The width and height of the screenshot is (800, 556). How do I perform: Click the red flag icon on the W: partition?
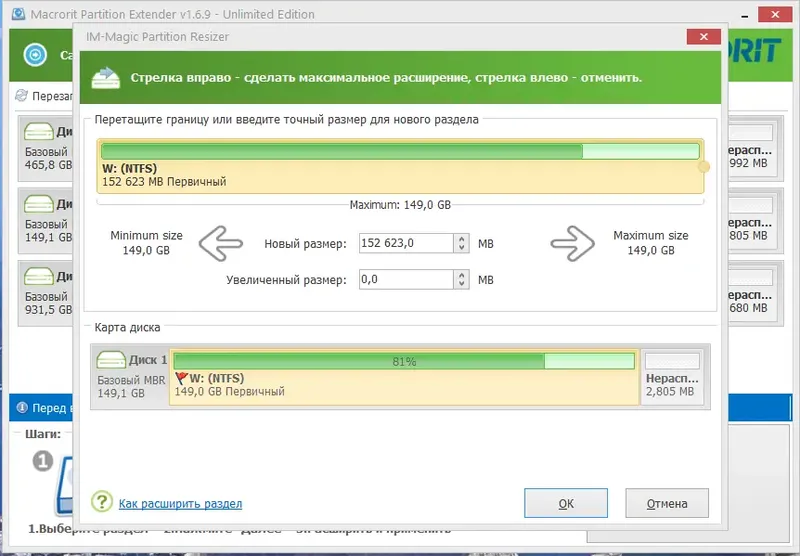click(181, 378)
